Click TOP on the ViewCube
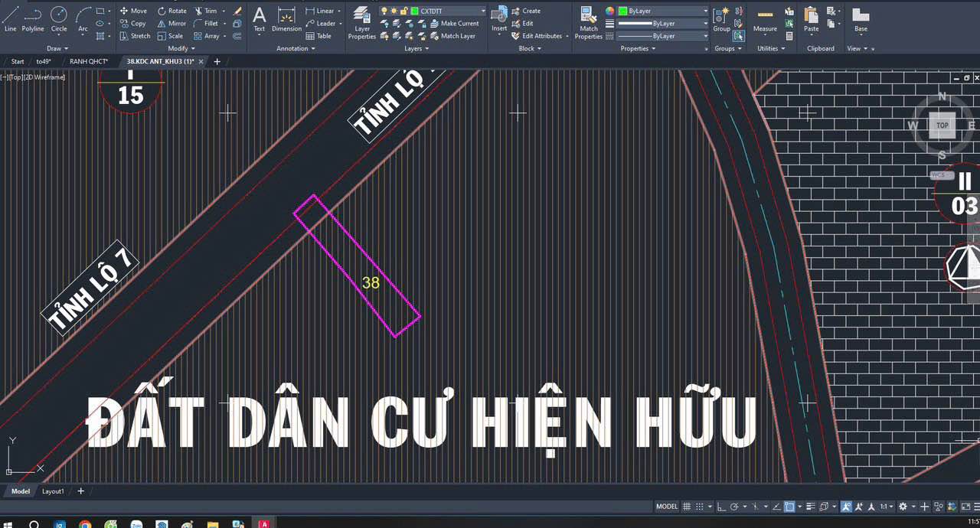Image resolution: width=980 pixels, height=528 pixels. [x=941, y=125]
